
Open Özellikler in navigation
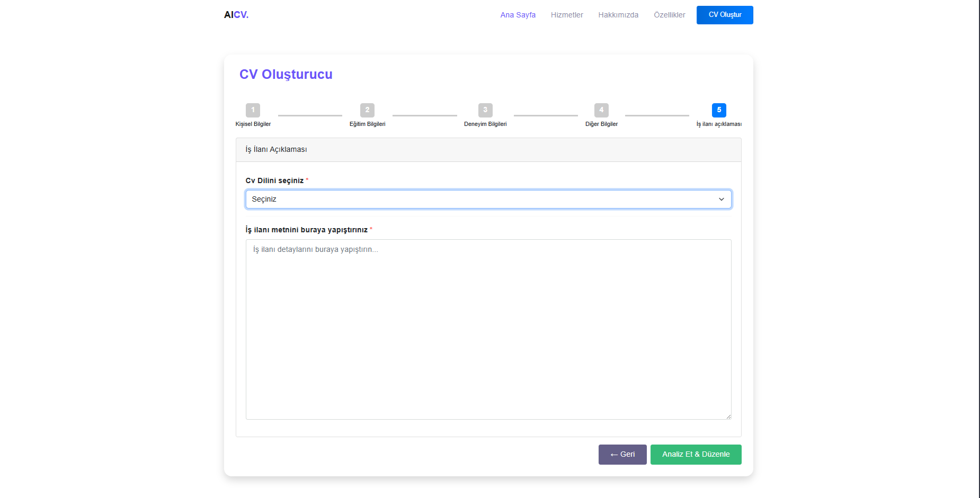click(669, 15)
